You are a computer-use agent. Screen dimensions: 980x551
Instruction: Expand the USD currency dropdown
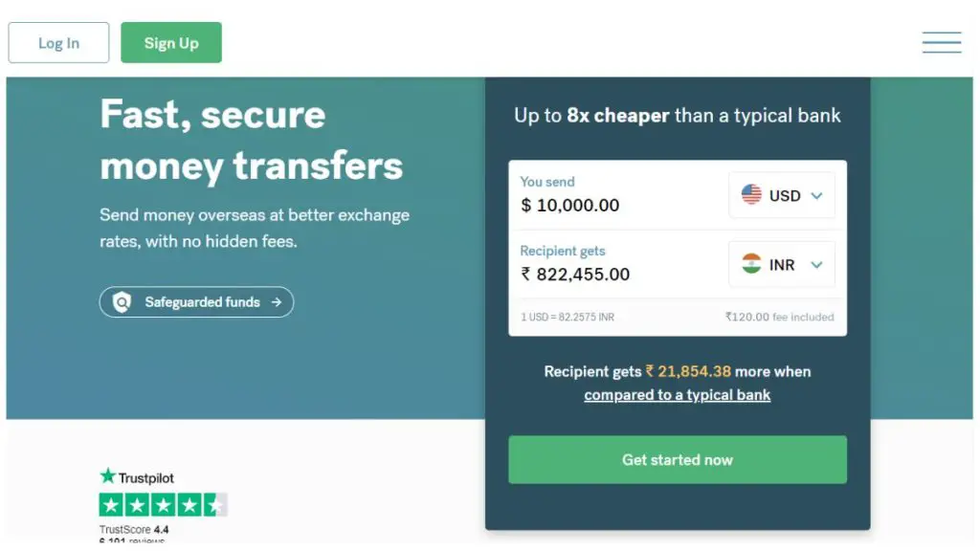click(x=781, y=195)
